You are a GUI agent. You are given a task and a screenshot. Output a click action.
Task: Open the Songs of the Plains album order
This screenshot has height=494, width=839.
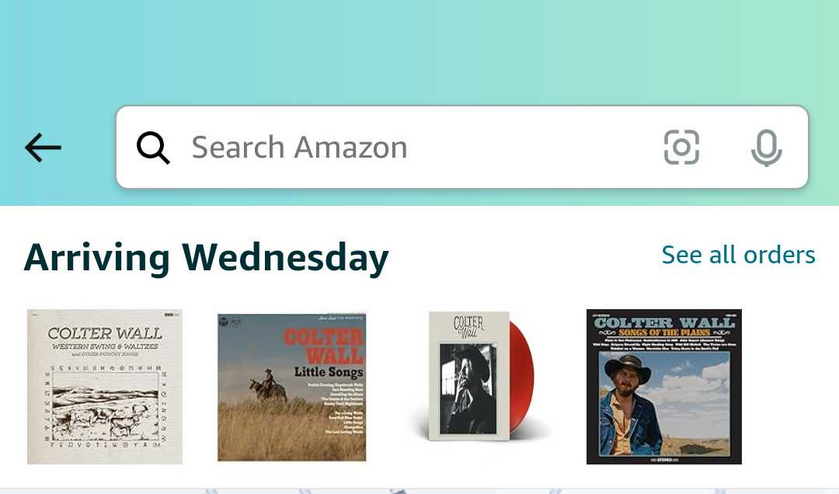[x=664, y=386]
